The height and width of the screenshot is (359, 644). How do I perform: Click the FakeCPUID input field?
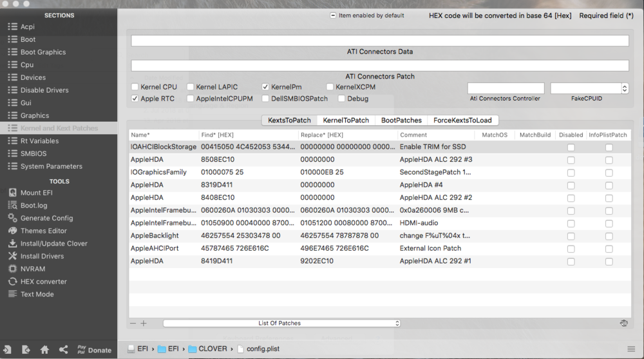tap(586, 88)
